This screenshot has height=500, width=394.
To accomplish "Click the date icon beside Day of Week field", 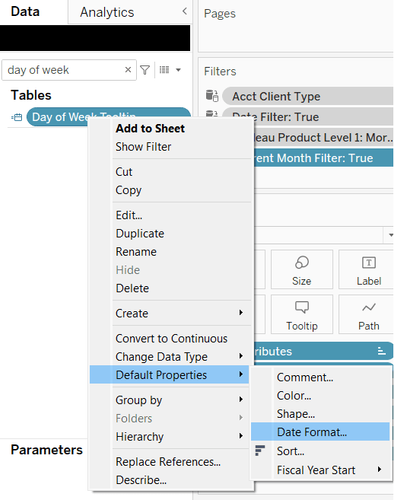I will (17, 117).
